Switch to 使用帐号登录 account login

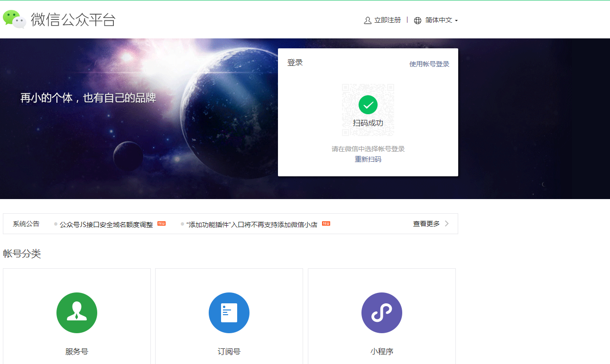click(429, 64)
